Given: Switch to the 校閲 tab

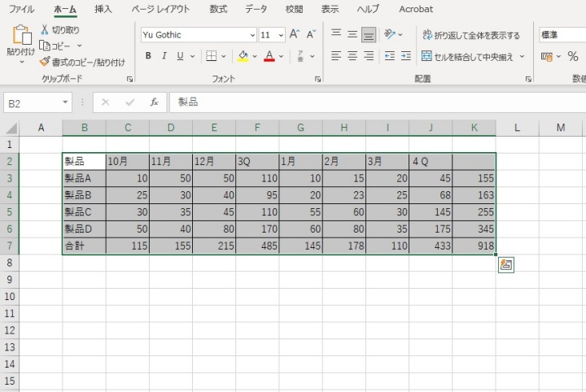Looking at the screenshot, I should coord(294,9).
